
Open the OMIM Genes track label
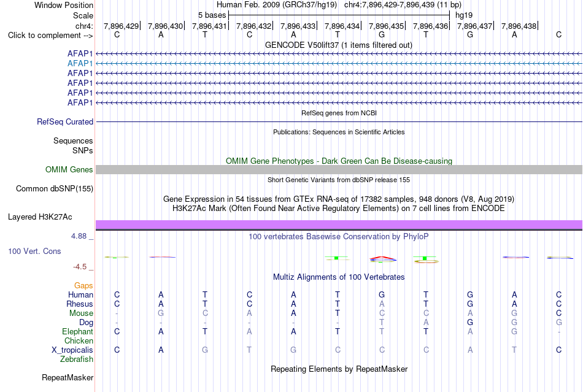[69, 170]
